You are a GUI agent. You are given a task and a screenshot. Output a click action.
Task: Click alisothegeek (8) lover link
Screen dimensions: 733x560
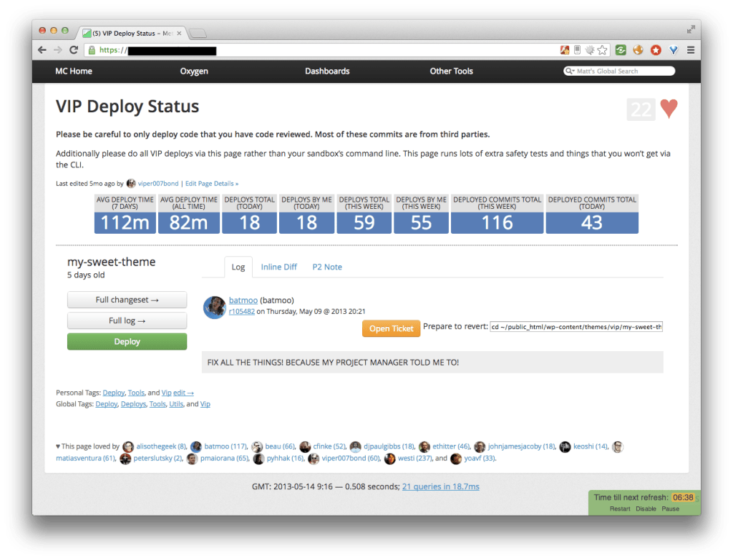click(x=161, y=446)
